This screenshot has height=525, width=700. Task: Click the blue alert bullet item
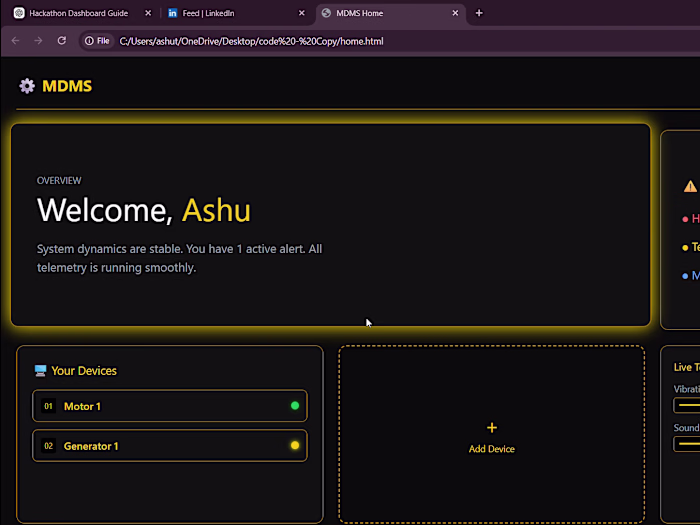click(x=691, y=275)
